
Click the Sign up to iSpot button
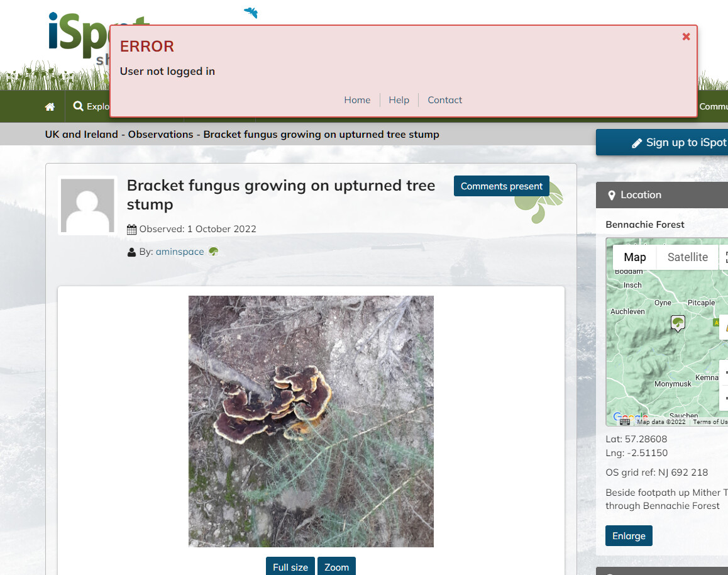(662, 143)
